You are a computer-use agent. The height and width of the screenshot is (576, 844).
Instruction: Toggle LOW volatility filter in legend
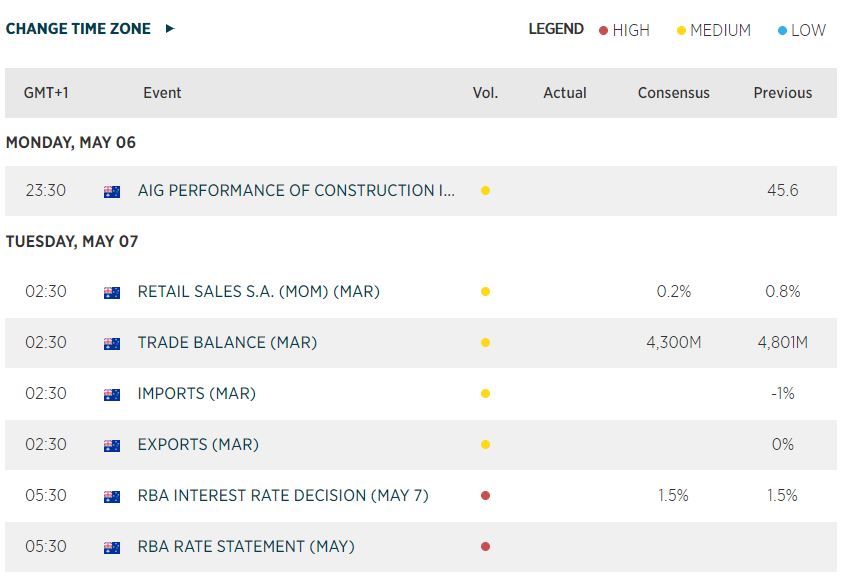tap(801, 30)
